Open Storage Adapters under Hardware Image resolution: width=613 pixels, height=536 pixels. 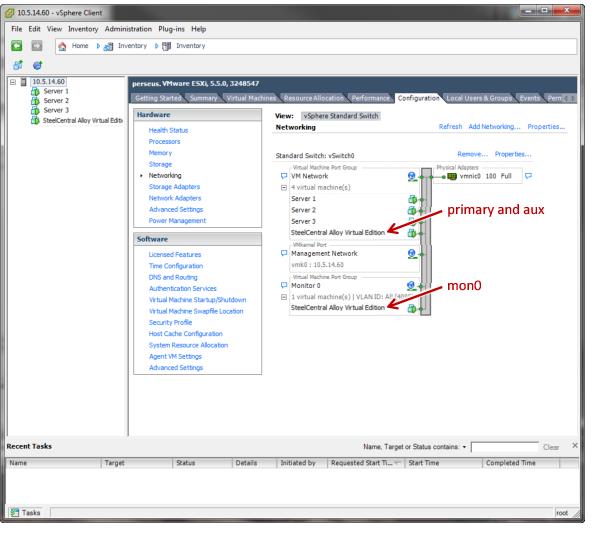click(x=174, y=187)
